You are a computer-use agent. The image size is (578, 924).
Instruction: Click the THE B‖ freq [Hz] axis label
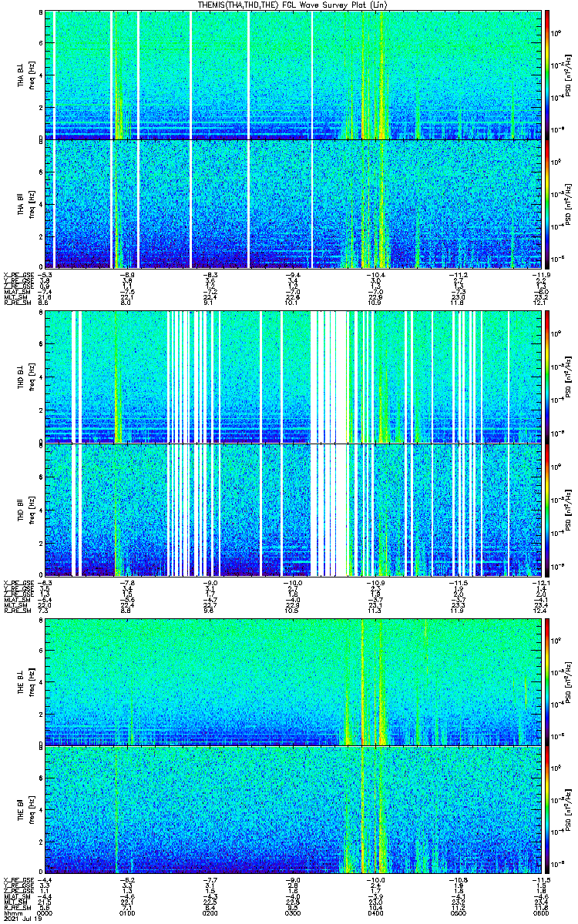[32, 811]
